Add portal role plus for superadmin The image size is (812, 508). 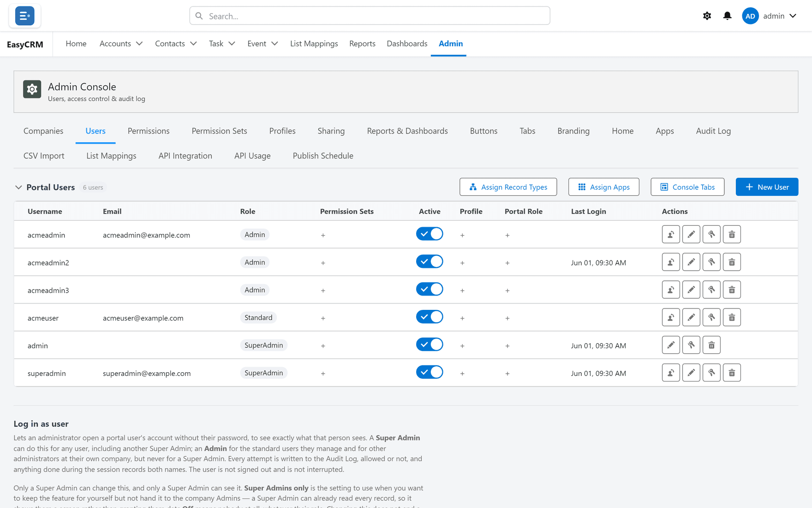point(507,374)
